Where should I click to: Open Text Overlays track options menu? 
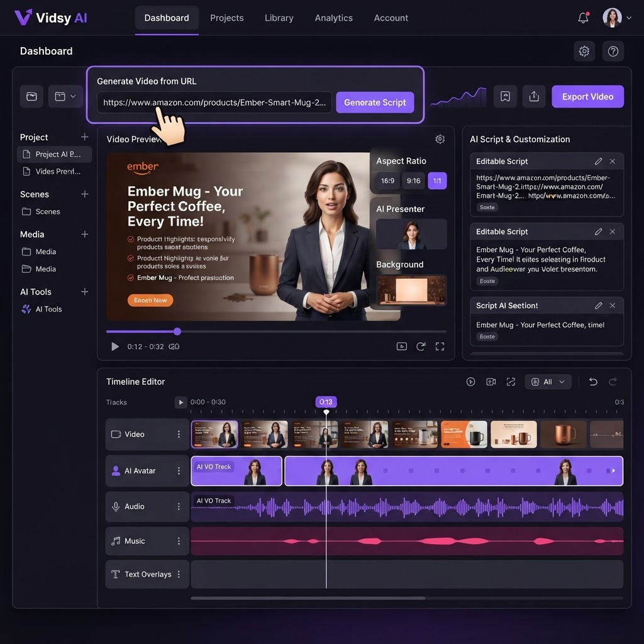click(x=179, y=574)
